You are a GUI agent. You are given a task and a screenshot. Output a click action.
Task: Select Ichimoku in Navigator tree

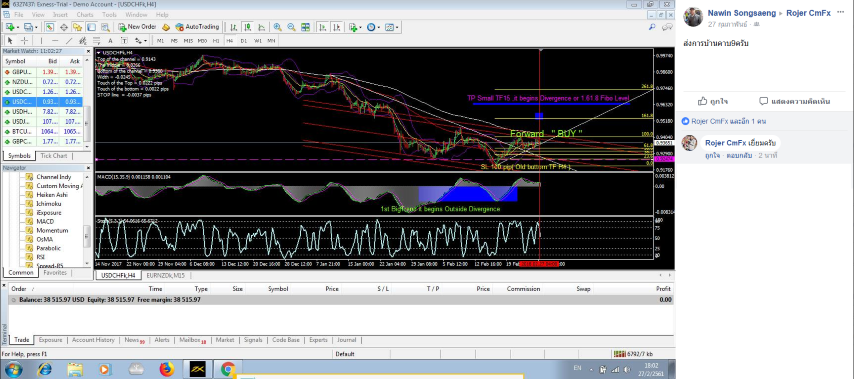point(48,204)
